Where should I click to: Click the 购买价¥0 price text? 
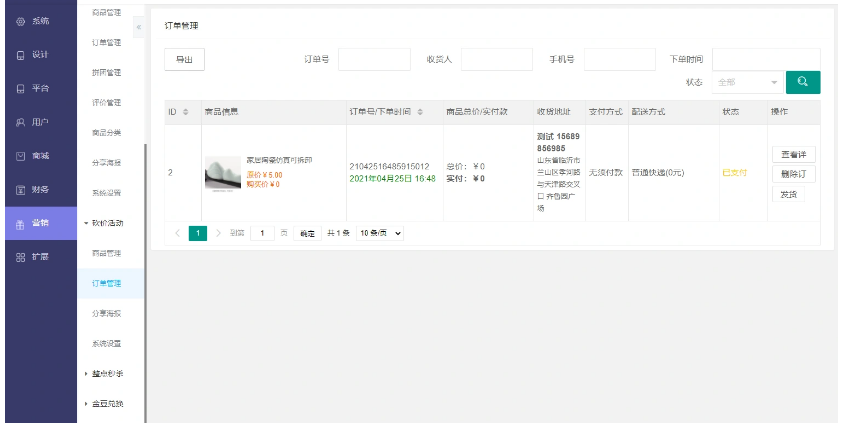(x=263, y=184)
